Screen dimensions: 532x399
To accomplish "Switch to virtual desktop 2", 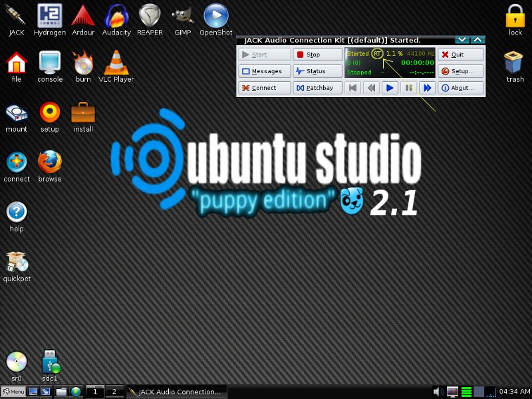I will [114, 392].
